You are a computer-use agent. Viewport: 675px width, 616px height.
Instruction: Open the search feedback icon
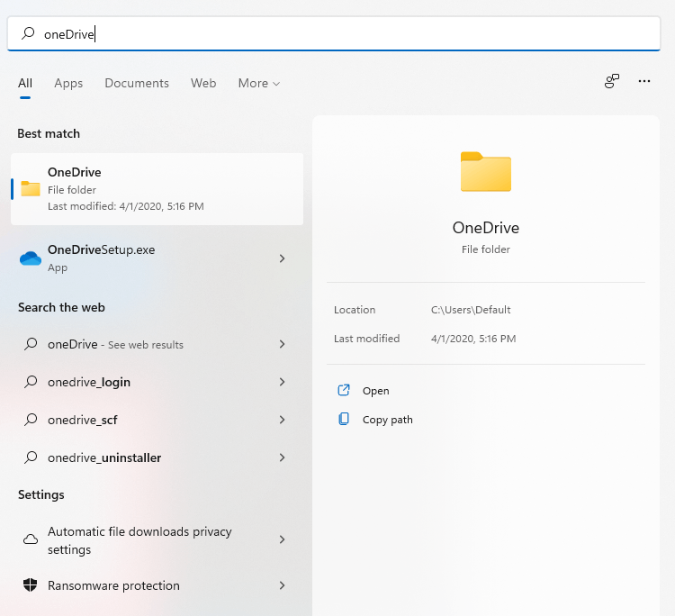coord(612,81)
